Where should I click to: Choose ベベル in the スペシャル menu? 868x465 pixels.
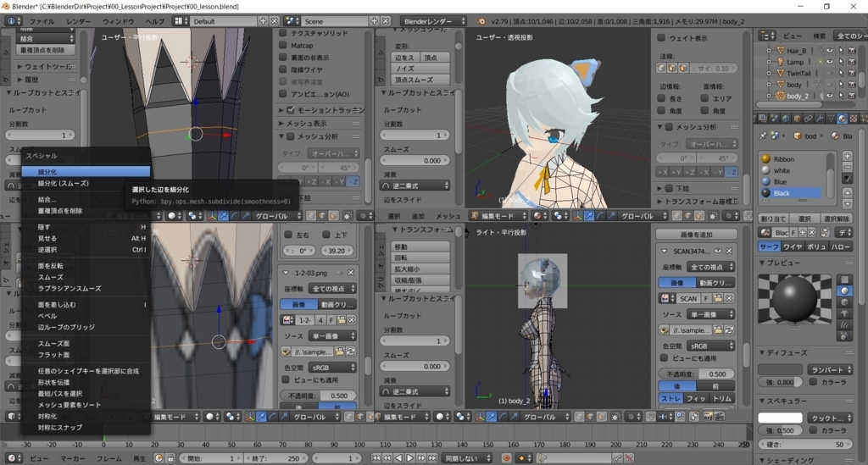pos(86,316)
